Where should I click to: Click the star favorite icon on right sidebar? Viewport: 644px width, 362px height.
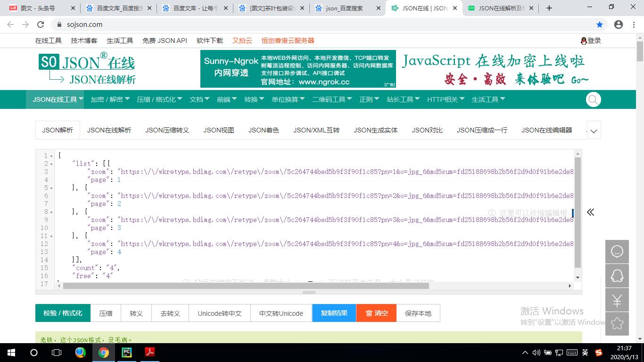pyautogui.click(x=617, y=324)
